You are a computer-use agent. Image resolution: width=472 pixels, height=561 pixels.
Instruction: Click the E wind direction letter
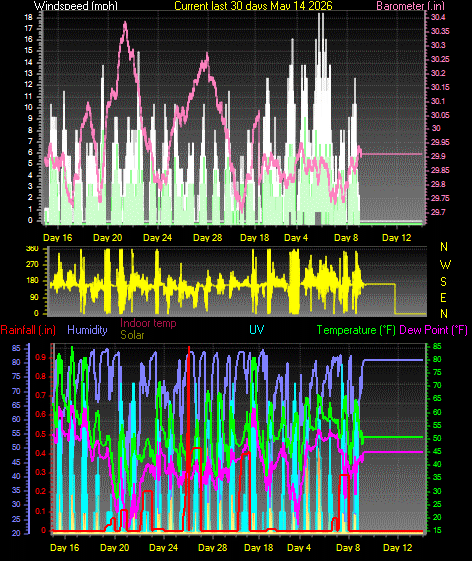click(444, 298)
